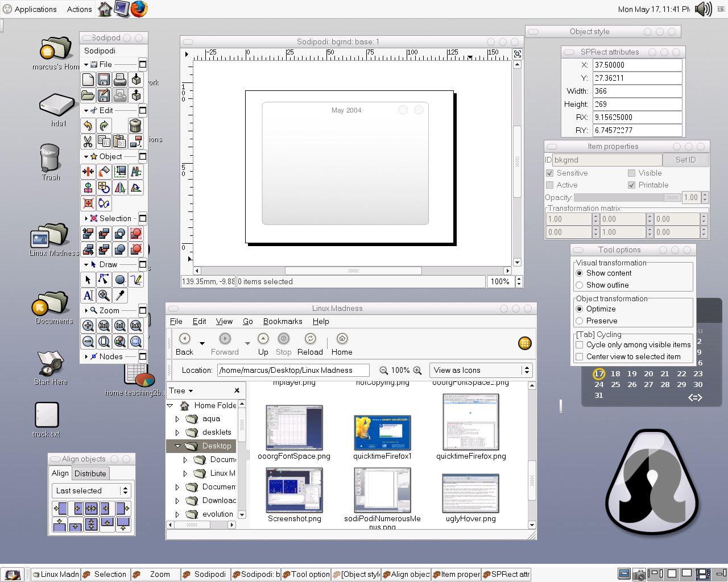
Task: Open Fill and Stroke paint bucket icon
Action: (104, 172)
